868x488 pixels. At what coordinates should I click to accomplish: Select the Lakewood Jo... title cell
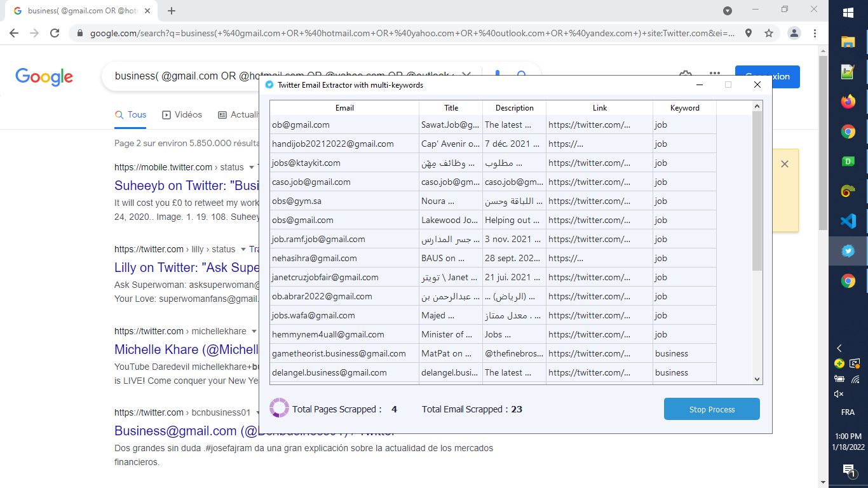pos(451,220)
